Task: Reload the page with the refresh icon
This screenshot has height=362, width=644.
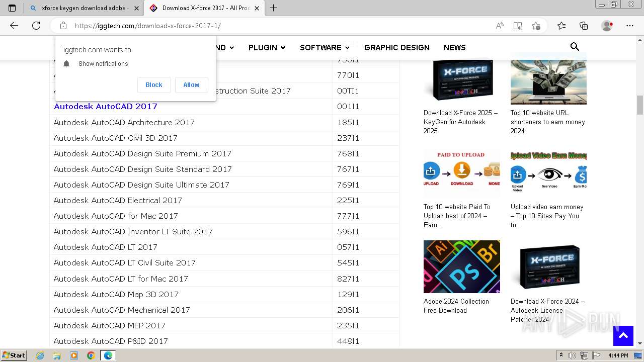Action: pos(36,26)
